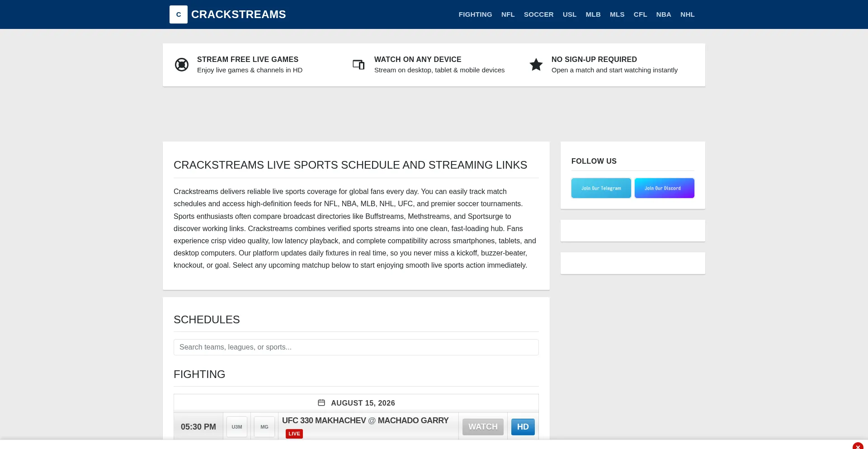Go to the MLB section
Image resolution: width=868 pixels, height=449 pixels.
[593, 14]
